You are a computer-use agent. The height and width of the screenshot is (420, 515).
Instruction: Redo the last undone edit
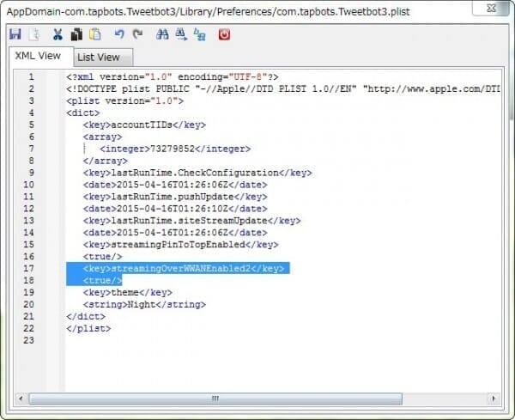(137, 33)
